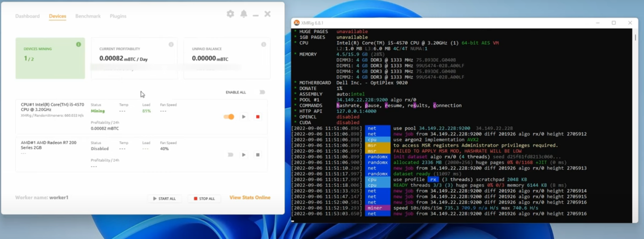Enable the AMD Radeon R7 200 toggle

[x=230, y=155]
